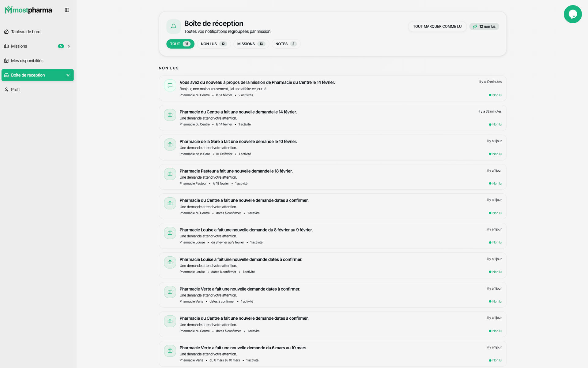Image resolution: width=588 pixels, height=368 pixels.
Task: Expand the Missions menu chevron
Action: pyautogui.click(x=69, y=46)
